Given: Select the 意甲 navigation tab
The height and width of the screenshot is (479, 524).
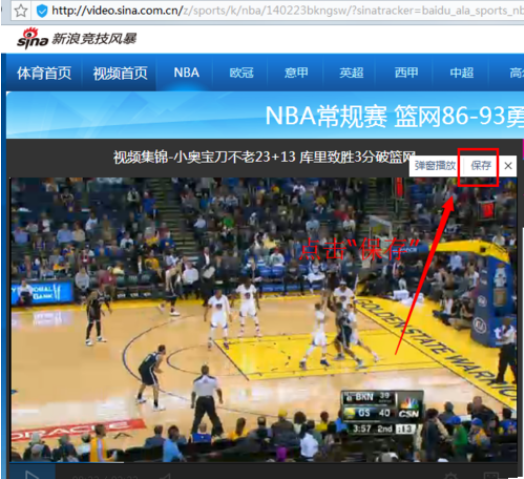Looking at the screenshot, I should (x=296, y=73).
